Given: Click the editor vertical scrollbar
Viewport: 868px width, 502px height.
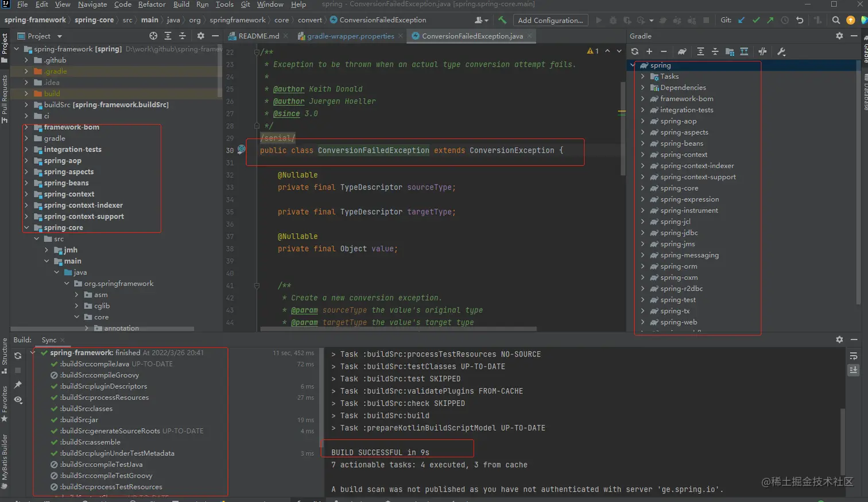Looking at the screenshot, I should (x=623, y=128).
